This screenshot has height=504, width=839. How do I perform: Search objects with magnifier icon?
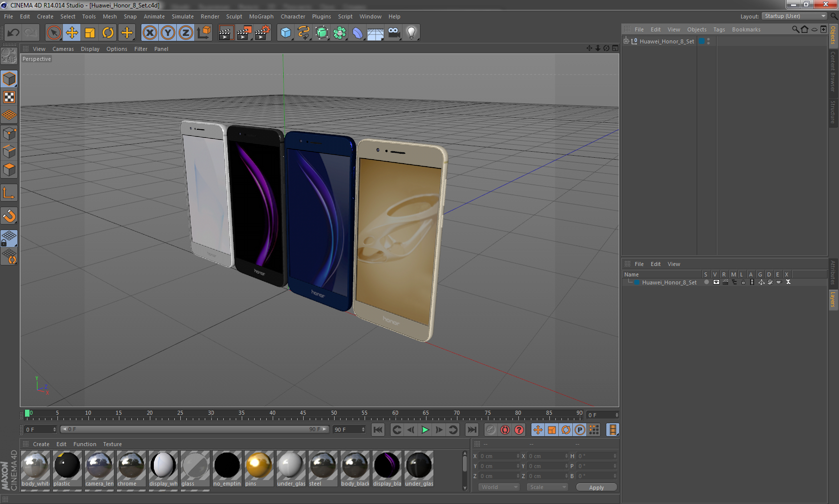(796, 29)
